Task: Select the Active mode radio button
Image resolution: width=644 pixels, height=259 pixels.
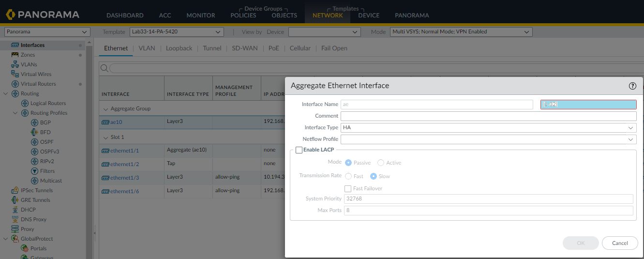Action: [x=381, y=163]
